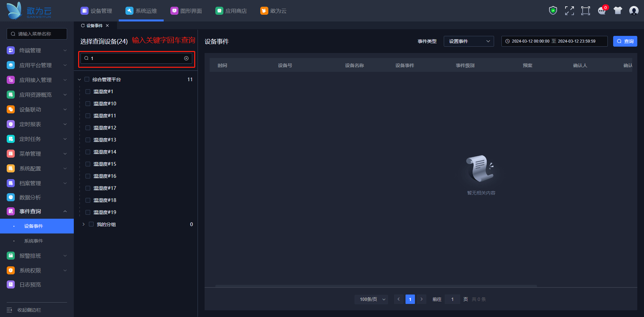
Task: Check the 温湿度#19 device checkbox
Action: pyautogui.click(x=88, y=212)
